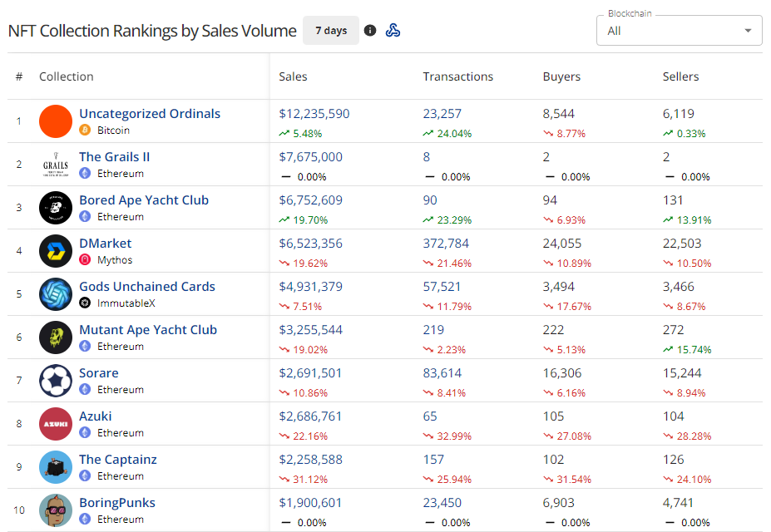Sort by the Sellers column header
771x532 pixels.
[680, 76]
